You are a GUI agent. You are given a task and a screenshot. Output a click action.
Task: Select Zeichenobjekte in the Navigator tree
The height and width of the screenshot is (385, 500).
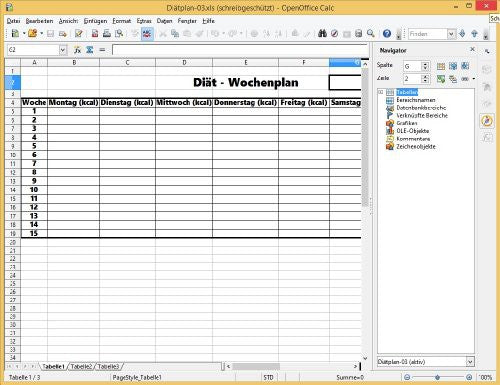416,146
